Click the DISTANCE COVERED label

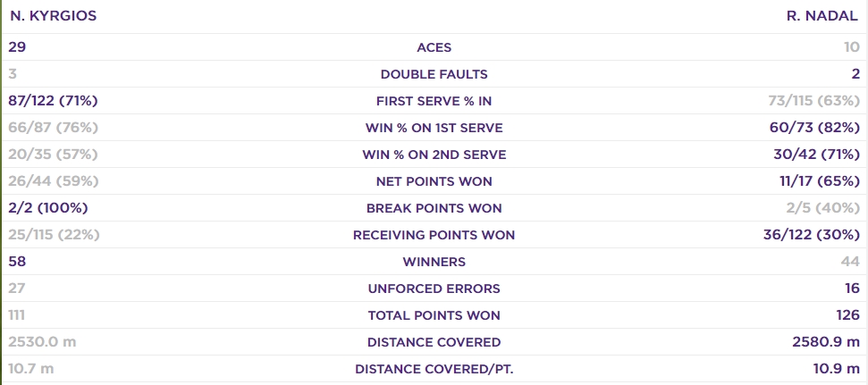point(434,342)
